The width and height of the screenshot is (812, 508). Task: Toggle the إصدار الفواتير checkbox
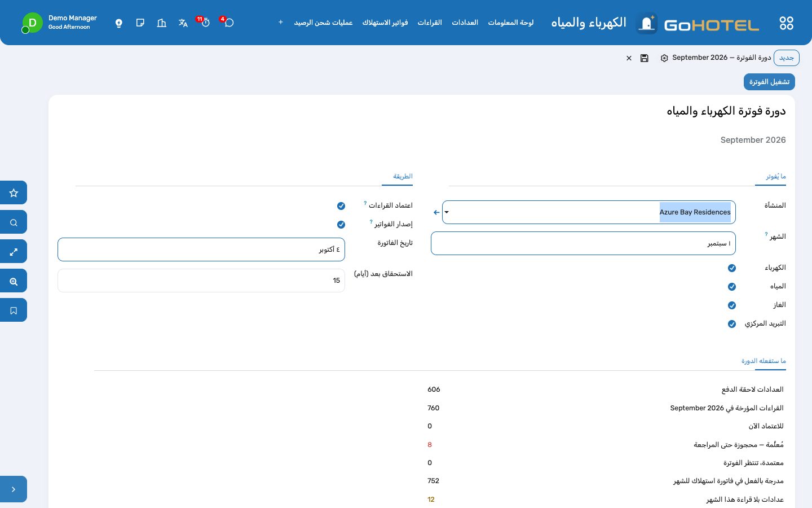coord(341,225)
